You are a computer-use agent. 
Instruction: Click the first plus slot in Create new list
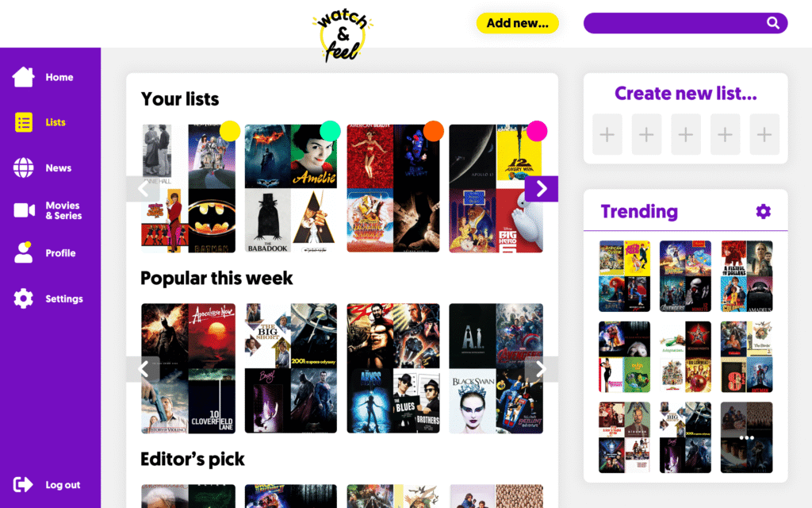607,135
